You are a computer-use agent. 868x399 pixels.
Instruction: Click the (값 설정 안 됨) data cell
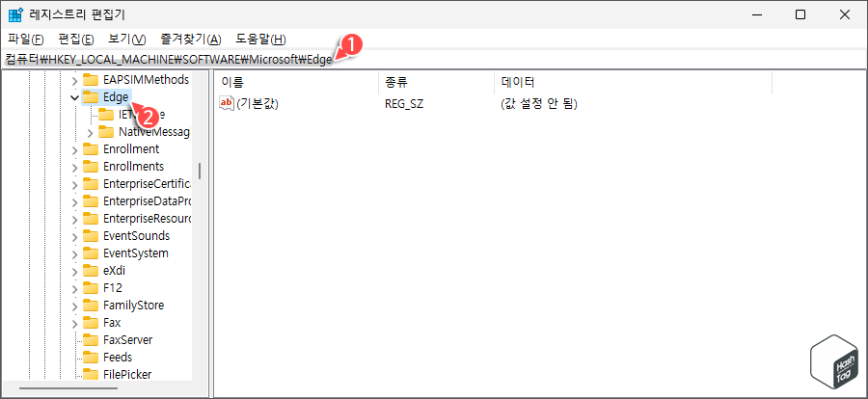pos(538,103)
